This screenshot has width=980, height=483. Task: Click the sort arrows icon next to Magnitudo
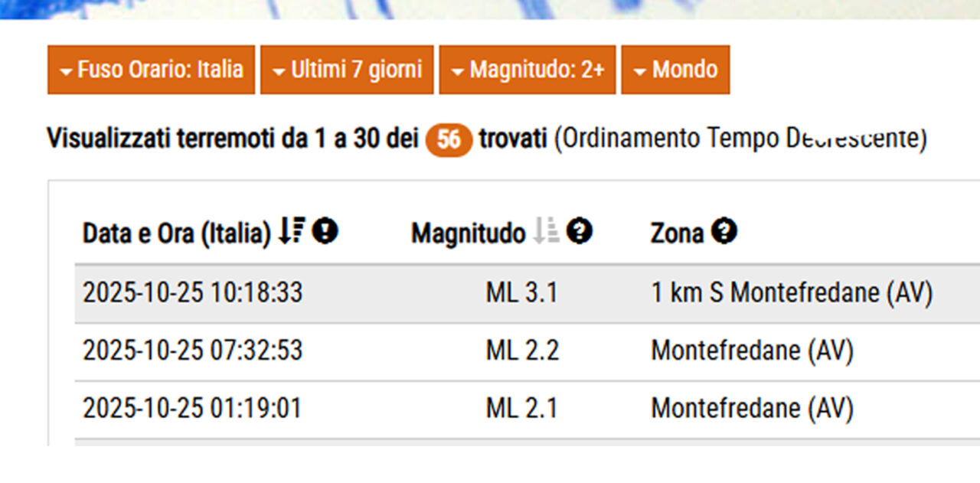click(x=547, y=232)
